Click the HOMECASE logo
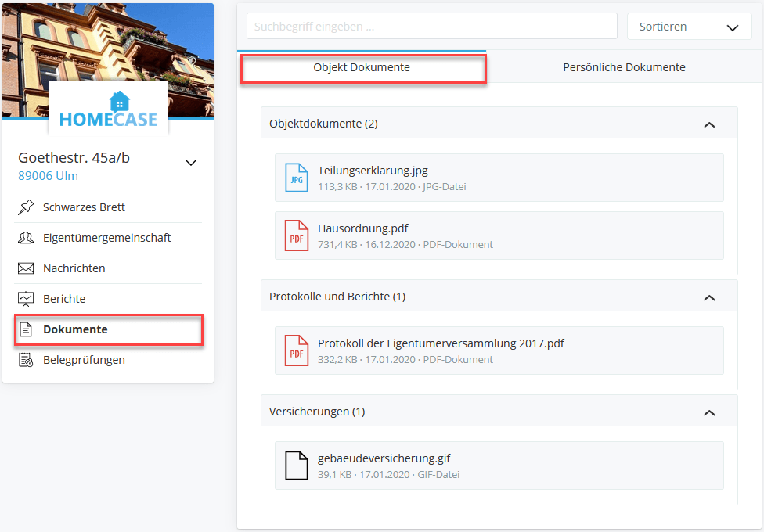Screen dimensions: 764x532 pyautogui.click(x=108, y=110)
